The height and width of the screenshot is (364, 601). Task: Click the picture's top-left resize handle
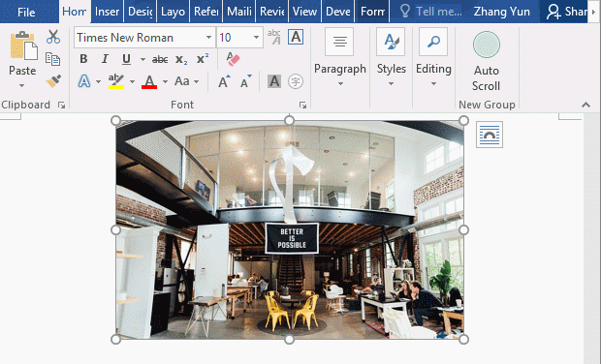pos(115,121)
